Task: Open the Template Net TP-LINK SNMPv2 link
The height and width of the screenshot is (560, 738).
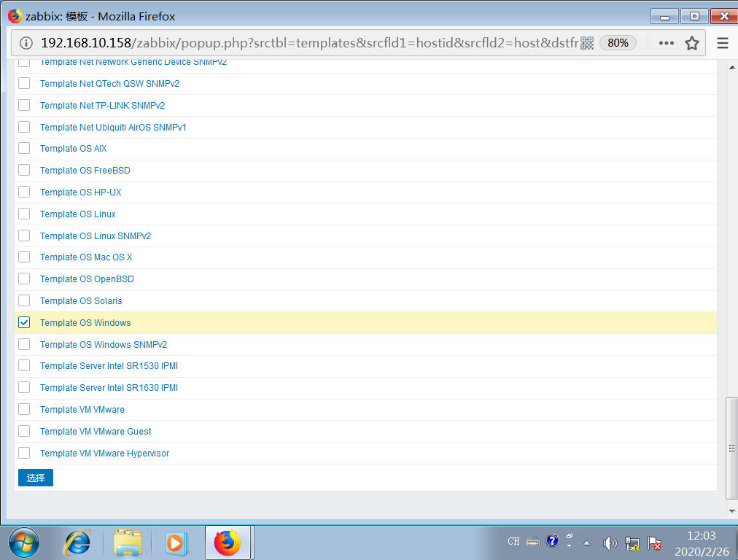Action: click(x=102, y=106)
